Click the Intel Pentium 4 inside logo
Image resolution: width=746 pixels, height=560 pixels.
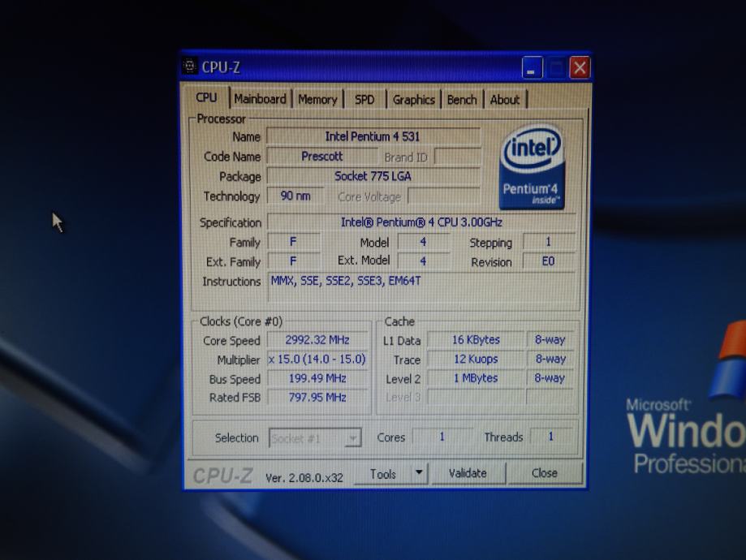click(x=532, y=166)
